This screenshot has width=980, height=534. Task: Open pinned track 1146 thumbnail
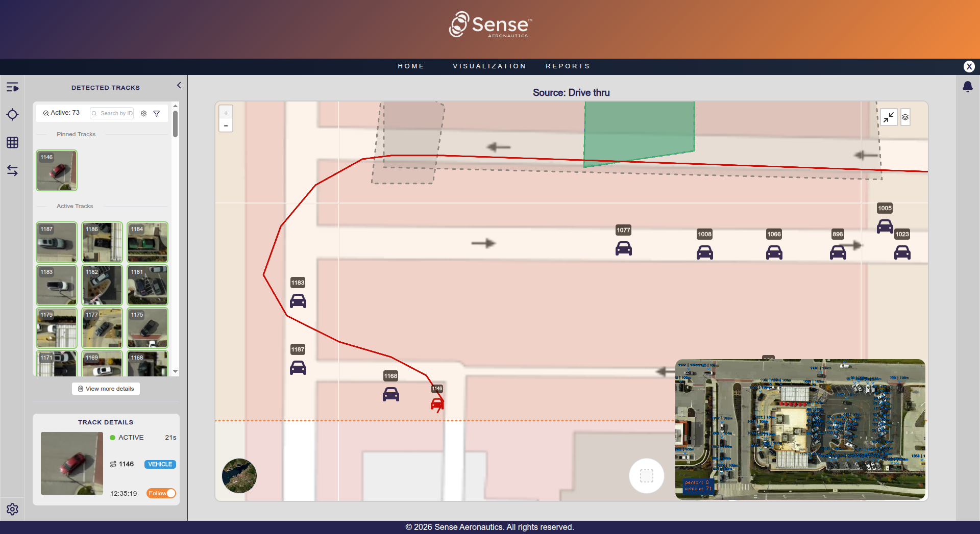click(57, 170)
